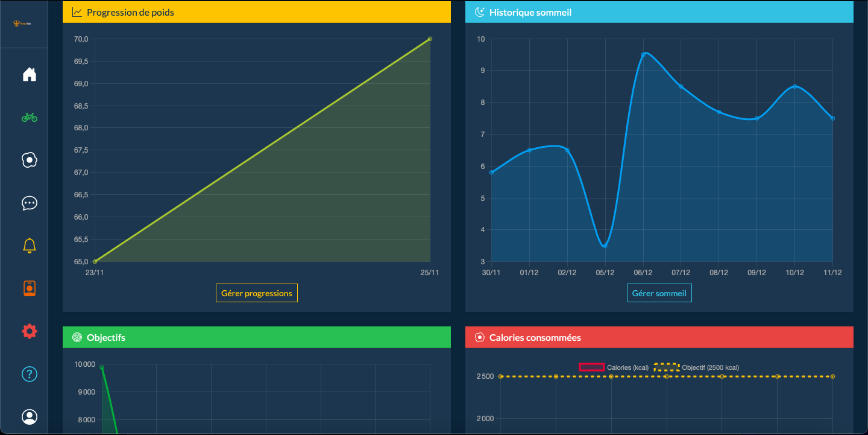Screen dimensions: 868x435
Task: Click the target icon on the Objectifs header
Action: [76, 337]
